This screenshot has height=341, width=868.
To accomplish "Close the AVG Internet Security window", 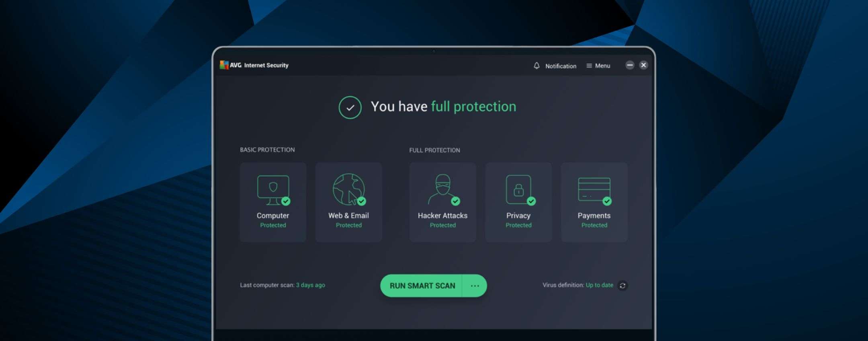I will click(x=643, y=65).
